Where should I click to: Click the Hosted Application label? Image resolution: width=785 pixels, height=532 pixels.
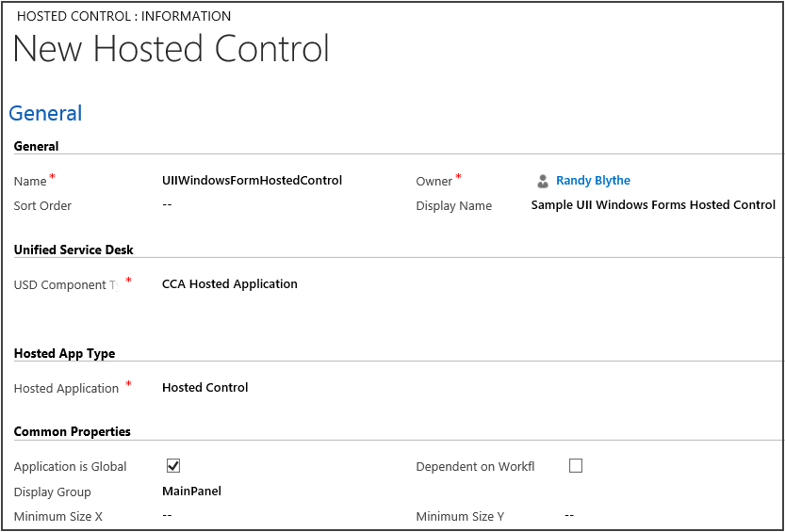click(x=67, y=389)
